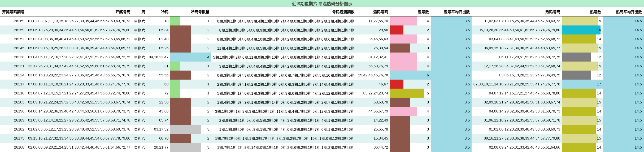
Task: Click cold code cell 04,16,22,47
Action: coord(159,57)
